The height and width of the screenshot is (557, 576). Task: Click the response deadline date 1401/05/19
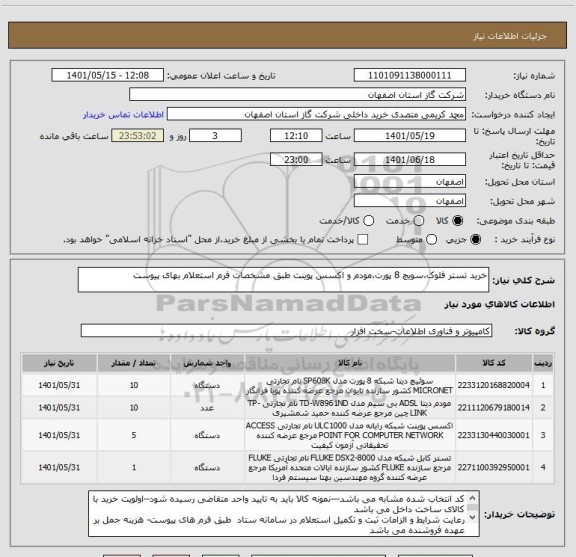pyautogui.click(x=410, y=136)
